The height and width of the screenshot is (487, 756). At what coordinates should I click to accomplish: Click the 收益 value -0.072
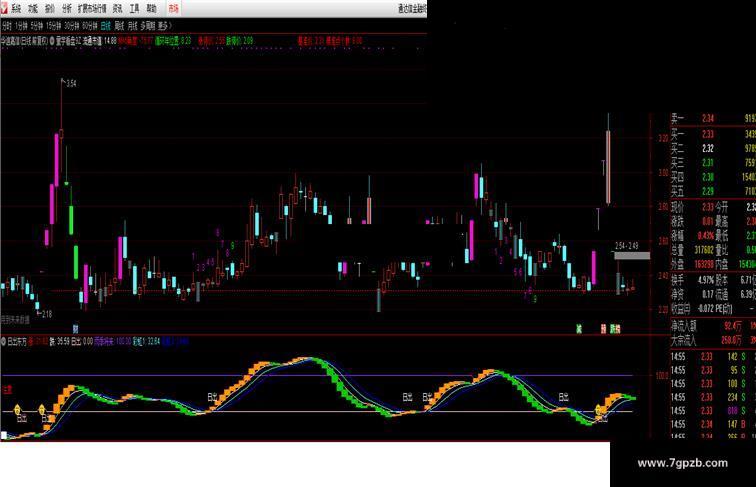706,308
